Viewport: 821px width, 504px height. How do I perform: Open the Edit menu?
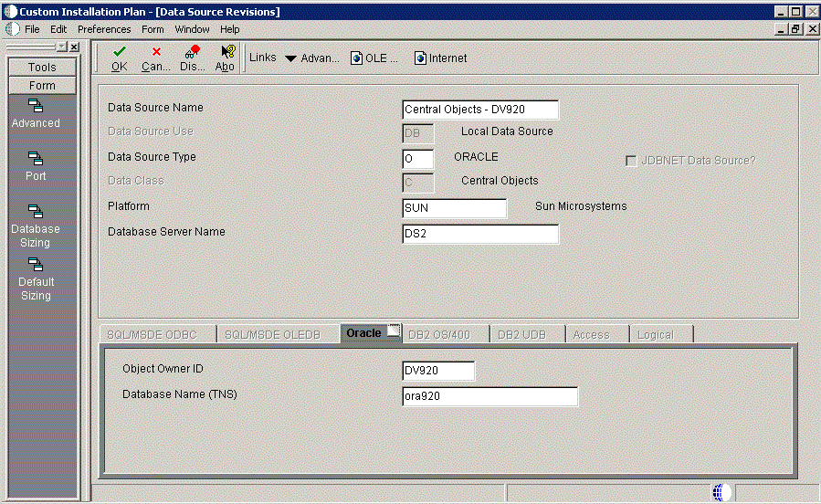58,29
